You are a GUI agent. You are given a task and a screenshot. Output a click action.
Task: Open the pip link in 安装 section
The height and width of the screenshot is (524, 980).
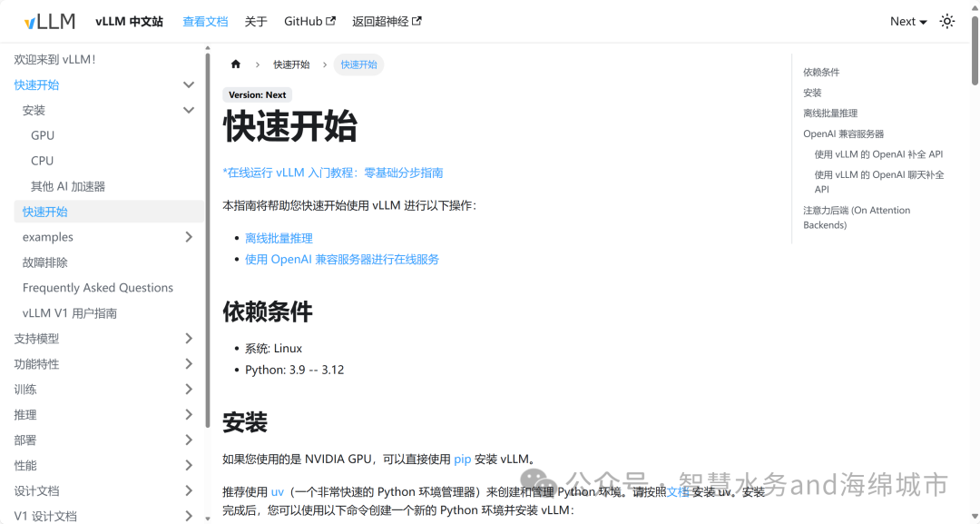(x=463, y=459)
